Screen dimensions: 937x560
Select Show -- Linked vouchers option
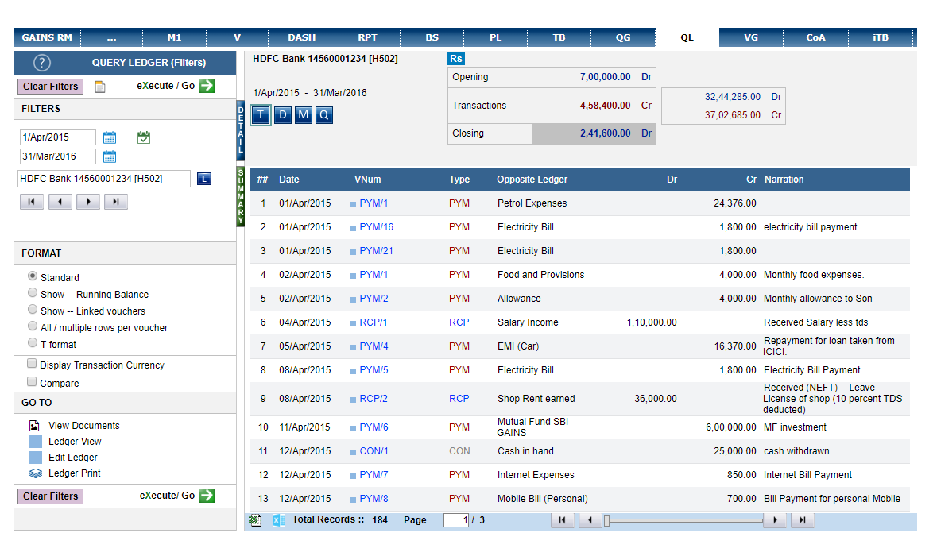click(x=33, y=309)
